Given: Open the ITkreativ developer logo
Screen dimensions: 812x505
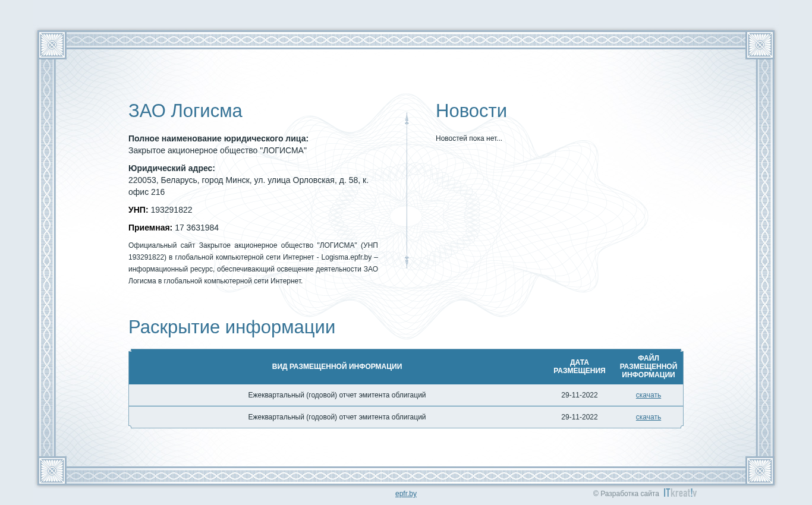Looking at the screenshot, I should (680, 493).
